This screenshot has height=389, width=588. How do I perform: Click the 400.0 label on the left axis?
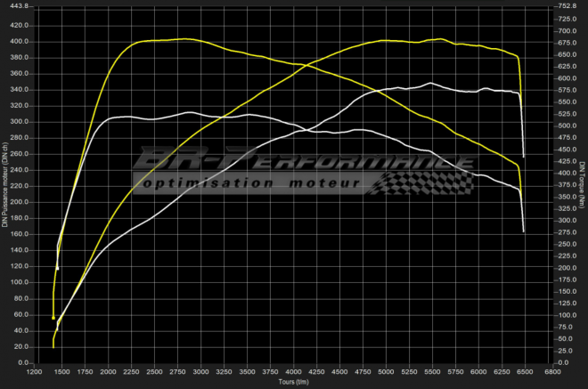click(19, 41)
